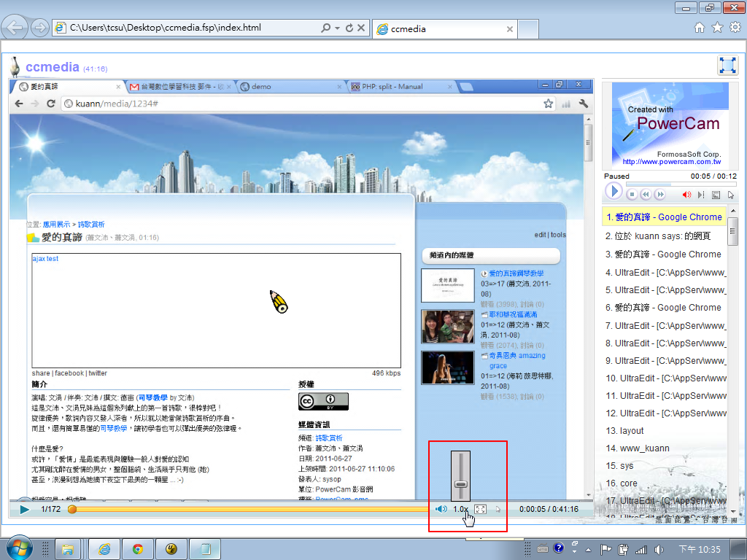Toggle the mouse cursor icon in PowerCam panel
The height and width of the screenshot is (560, 747).
click(730, 195)
